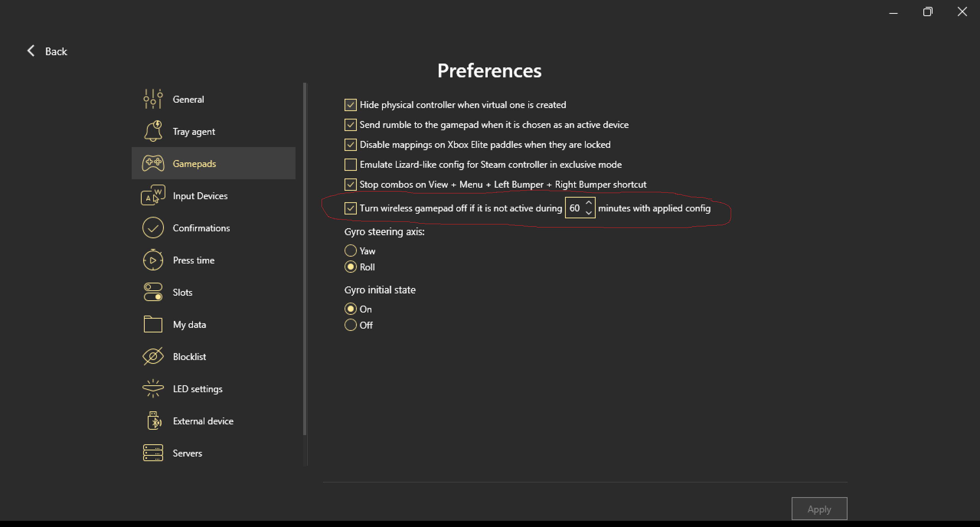The image size is (980, 527).
Task: Increase inactivity minutes with up arrow
Action: pyautogui.click(x=589, y=203)
